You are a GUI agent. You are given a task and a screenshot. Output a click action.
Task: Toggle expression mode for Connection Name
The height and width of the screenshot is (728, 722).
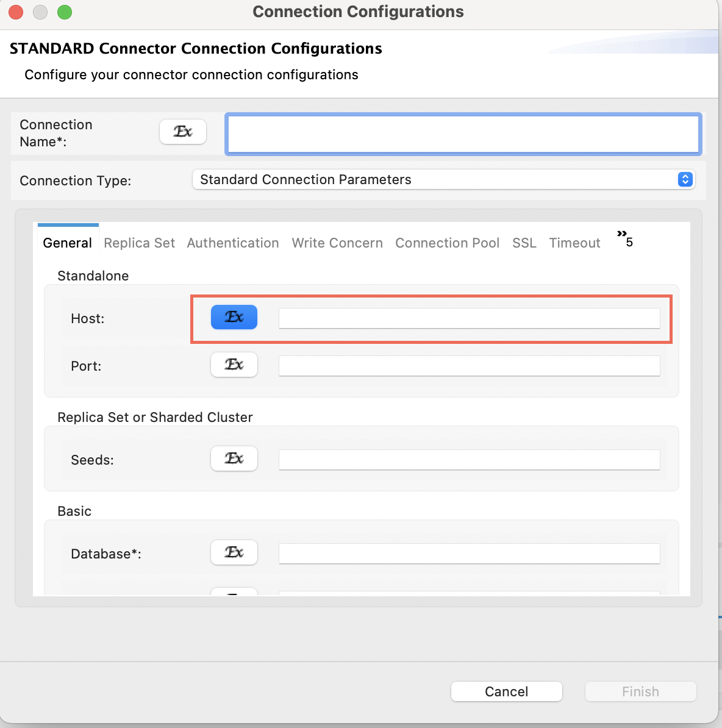click(x=183, y=132)
